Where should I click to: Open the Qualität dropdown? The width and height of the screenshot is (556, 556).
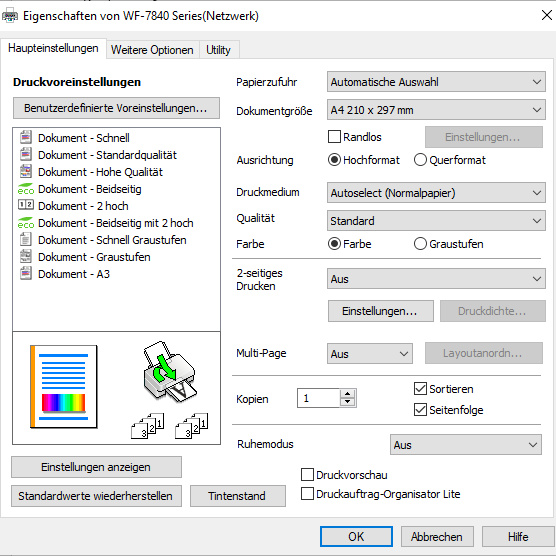436,221
